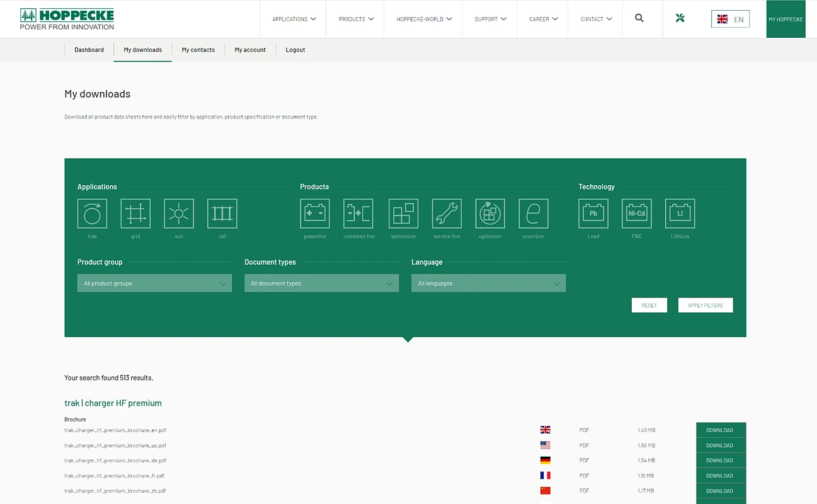Choose the service line wrench icon
The image size is (817, 504).
tap(447, 214)
